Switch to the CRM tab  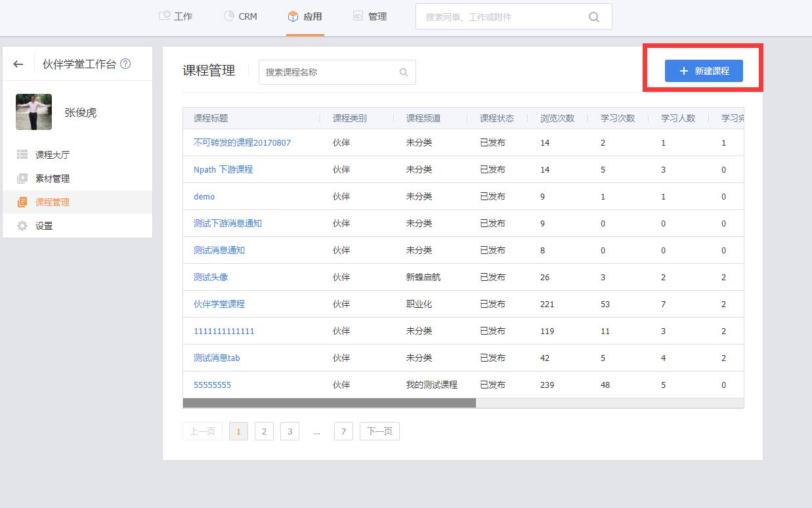[240, 16]
